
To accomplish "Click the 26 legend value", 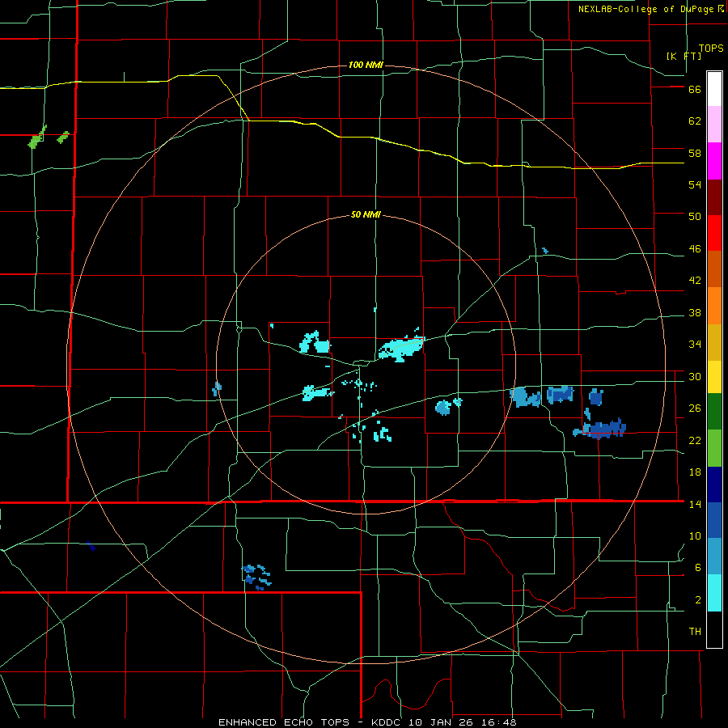I will coord(695,408).
